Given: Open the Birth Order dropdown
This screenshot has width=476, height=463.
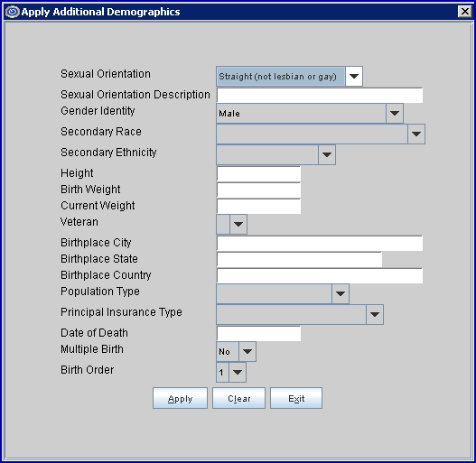Looking at the screenshot, I should (238, 372).
